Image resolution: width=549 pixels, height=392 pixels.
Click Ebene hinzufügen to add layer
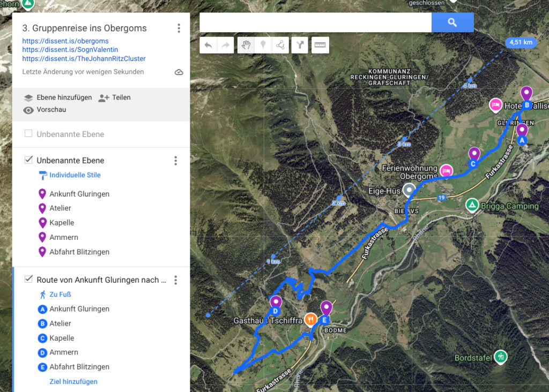pos(58,97)
